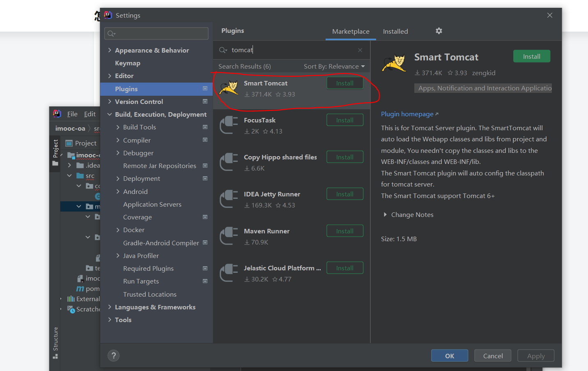Expand Version Control settings section
The image size is (588, 371).
coord(110,101)
